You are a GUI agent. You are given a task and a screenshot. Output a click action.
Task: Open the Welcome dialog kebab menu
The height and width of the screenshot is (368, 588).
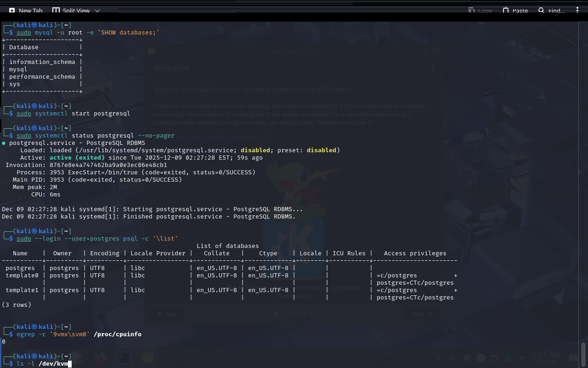click(433, 68)
